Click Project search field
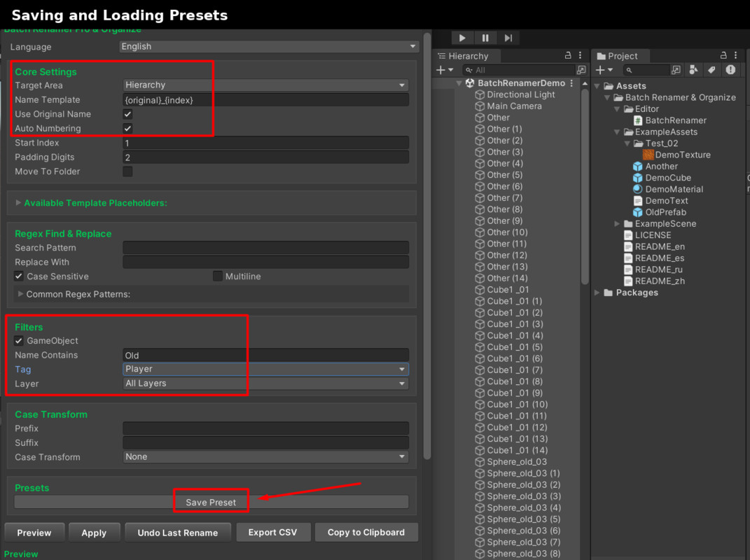Image resolution: width=750 pixels, height=560 pixels. [646, 70]
